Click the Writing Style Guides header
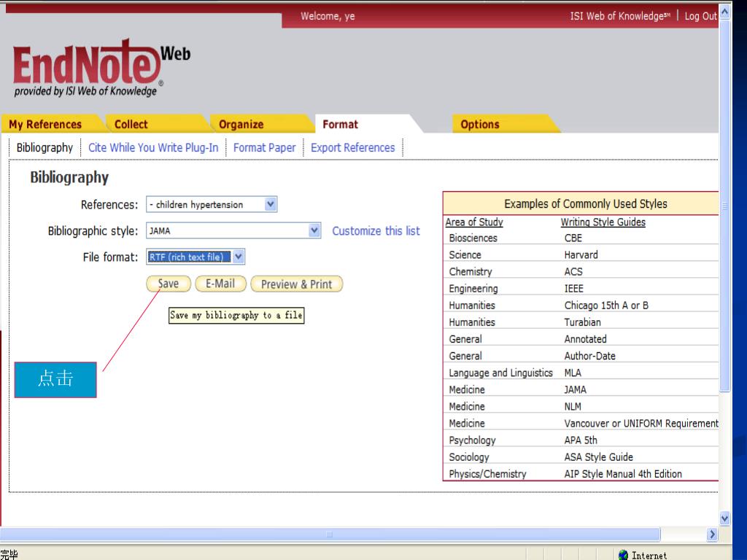Screen dimensions: 747x560 pos(603,222)
